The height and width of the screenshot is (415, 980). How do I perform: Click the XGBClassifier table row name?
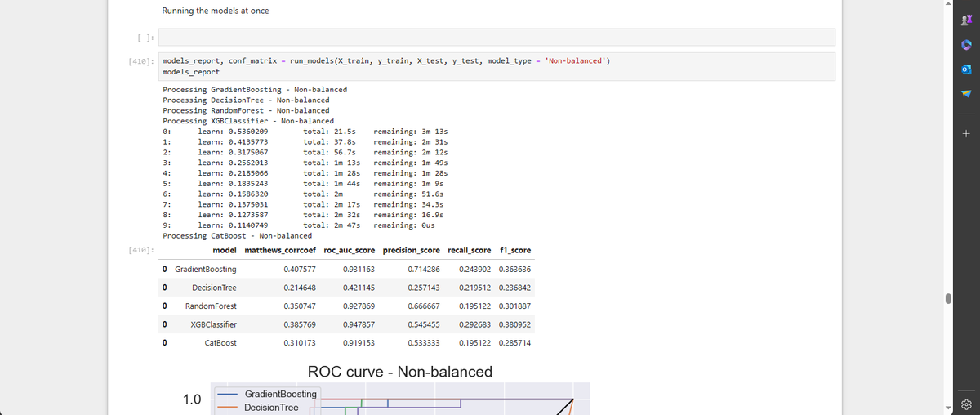[x=213, y=324]
